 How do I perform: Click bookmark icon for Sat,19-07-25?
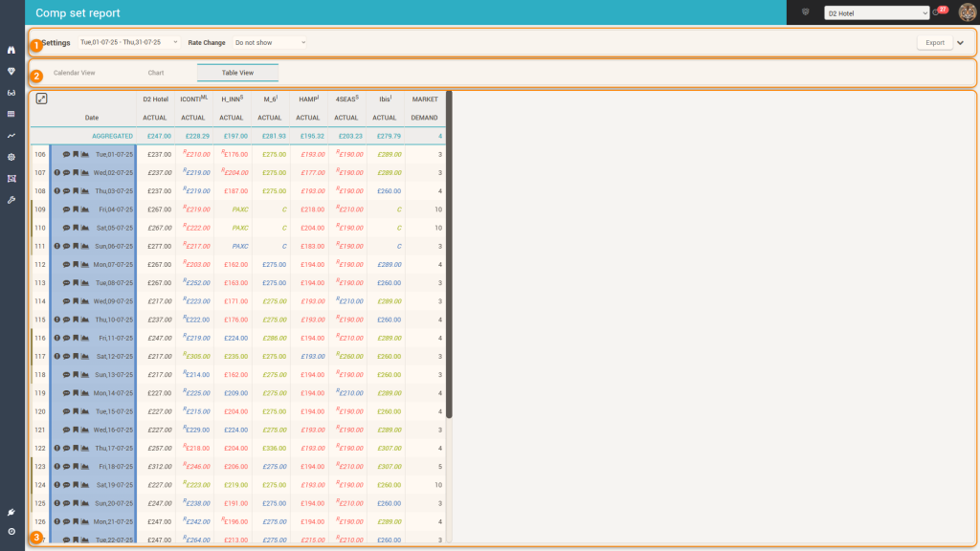(x=76, y=485)
